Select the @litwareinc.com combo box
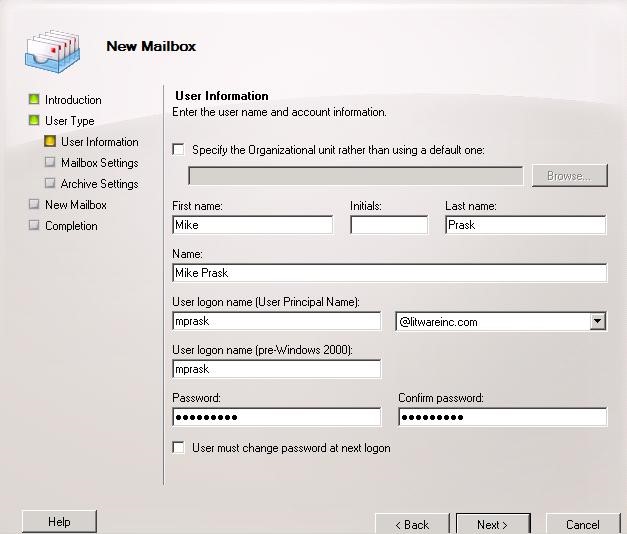This screenshot has height=534, width=627. click(x=501, y=322)
